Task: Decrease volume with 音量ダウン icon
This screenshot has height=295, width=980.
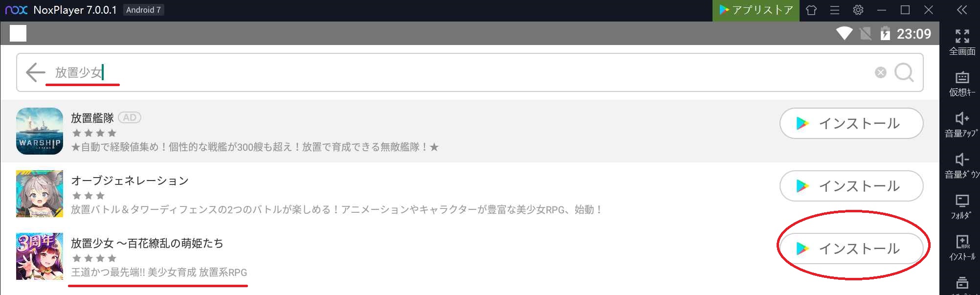Action: 962,166
